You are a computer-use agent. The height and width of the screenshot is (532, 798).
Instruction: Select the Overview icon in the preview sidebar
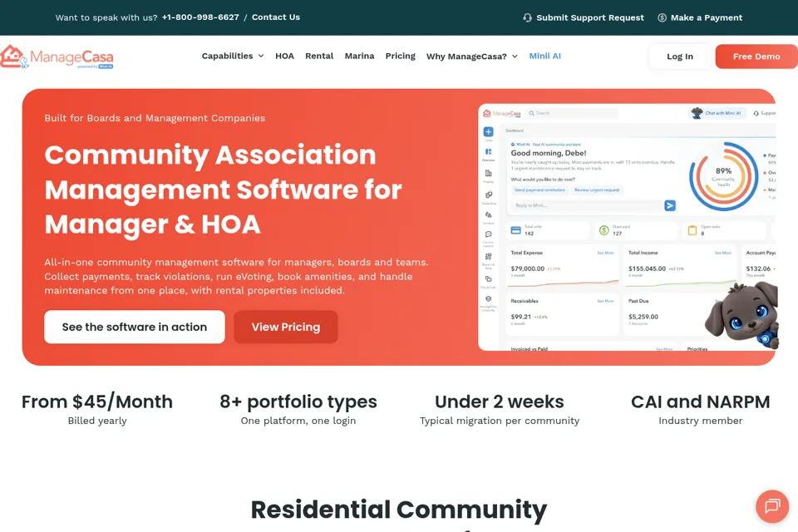pyautogui.click(x=488, y=152)
